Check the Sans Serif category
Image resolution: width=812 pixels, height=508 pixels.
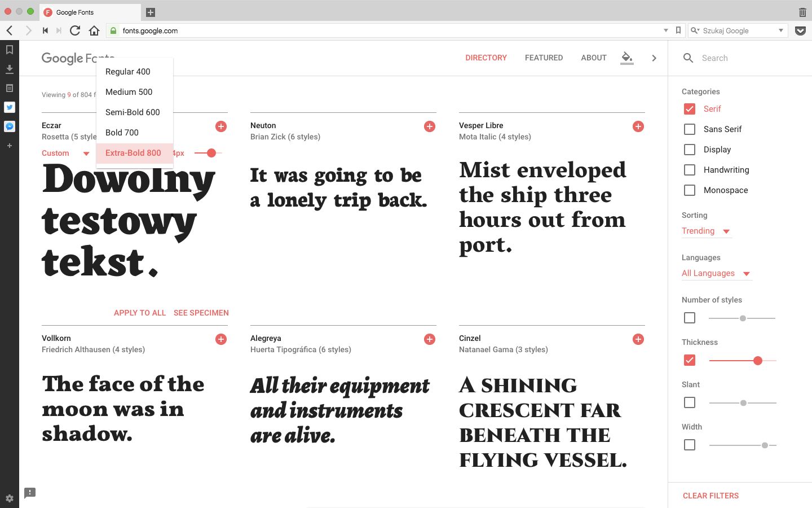tap(690, 129)
